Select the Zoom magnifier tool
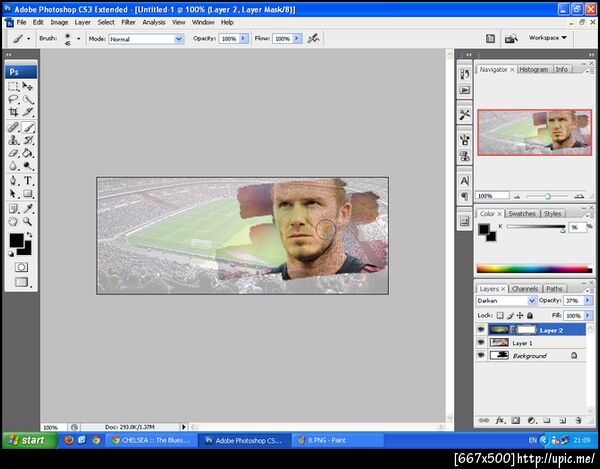Screen dimensions: 600x469 (x=28, y=222)
